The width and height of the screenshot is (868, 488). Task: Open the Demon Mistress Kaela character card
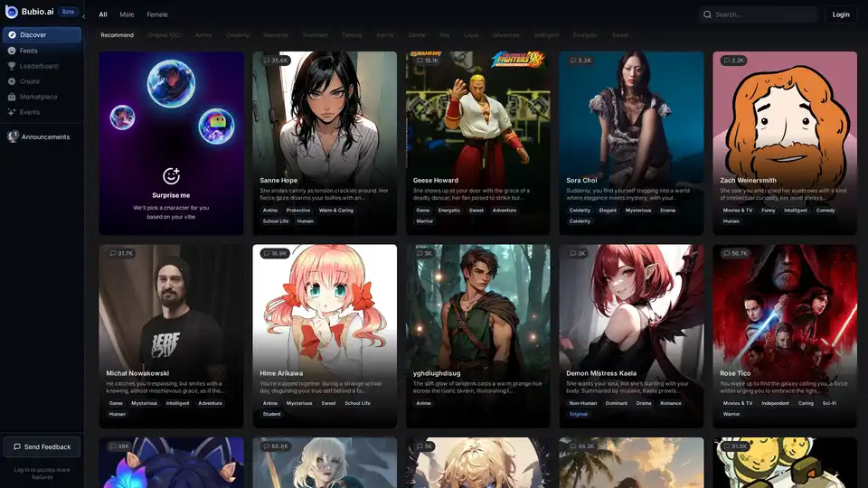(x=631, y=334)
